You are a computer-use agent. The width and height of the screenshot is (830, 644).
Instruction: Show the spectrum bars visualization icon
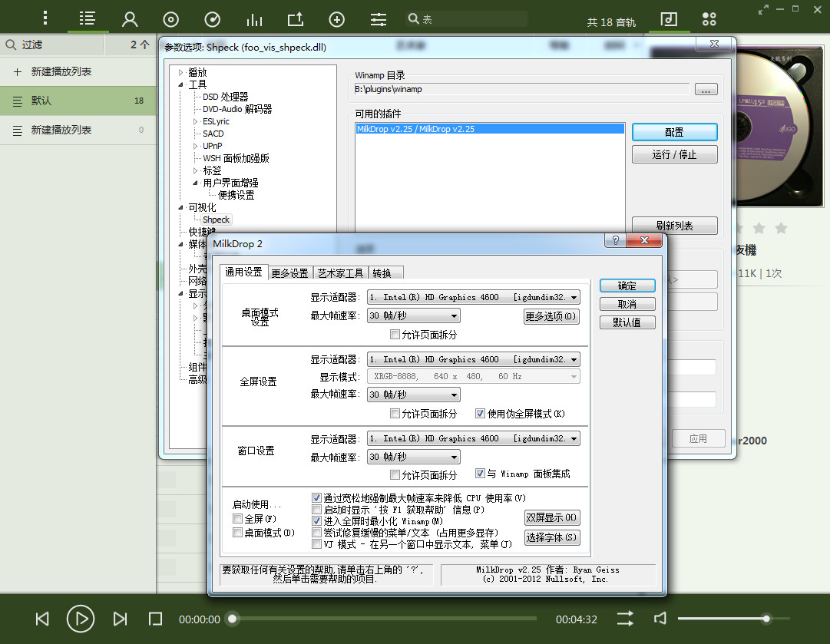pos(254,20)
